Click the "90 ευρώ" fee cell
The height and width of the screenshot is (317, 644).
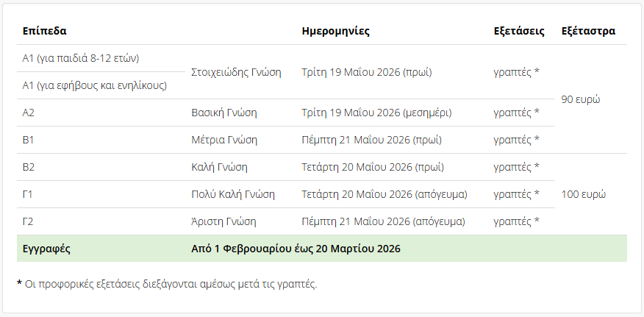[x=581, y=99]
